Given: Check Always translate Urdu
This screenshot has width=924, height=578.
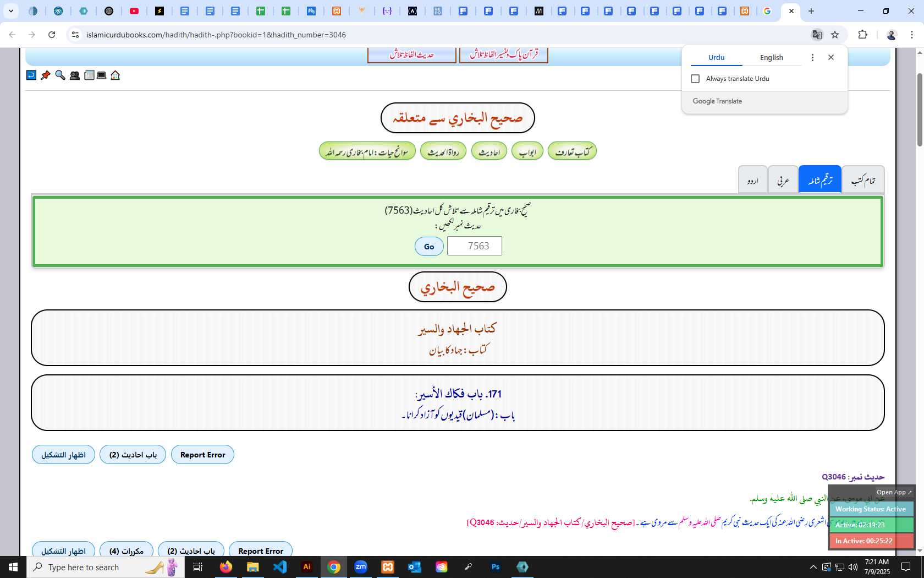Looking at the screenshot, I should (695, 79).
